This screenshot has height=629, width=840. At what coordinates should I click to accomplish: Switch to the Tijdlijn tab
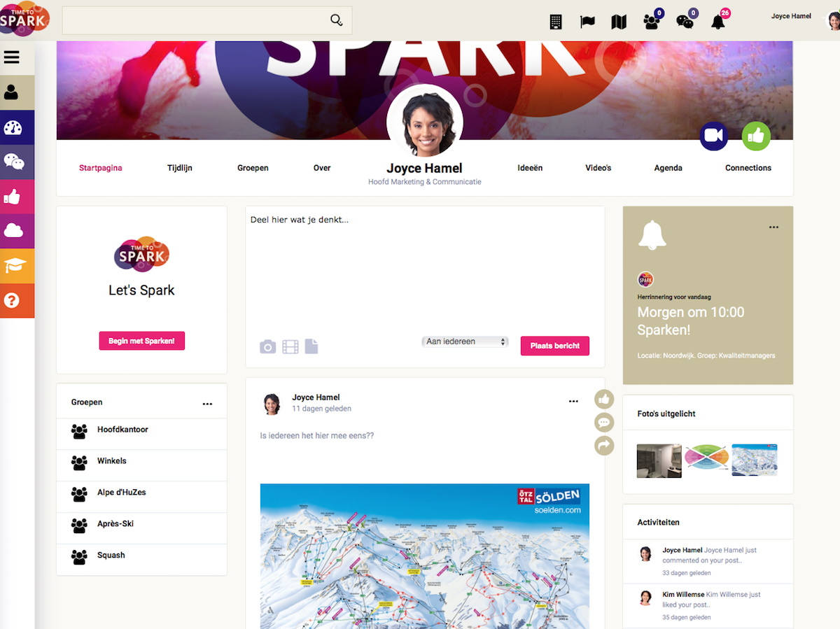coord(180,168)
